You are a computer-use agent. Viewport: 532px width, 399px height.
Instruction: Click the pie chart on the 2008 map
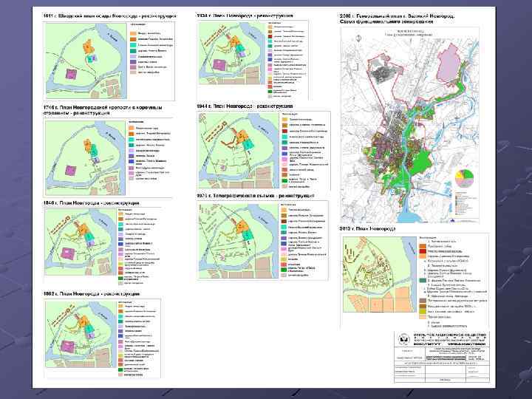coord(465,179)
